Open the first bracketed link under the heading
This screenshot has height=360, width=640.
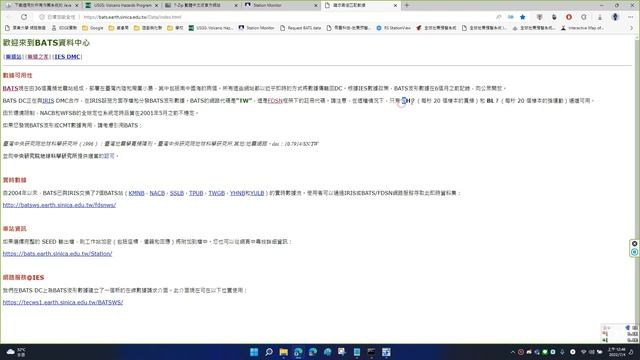point(13,57)
